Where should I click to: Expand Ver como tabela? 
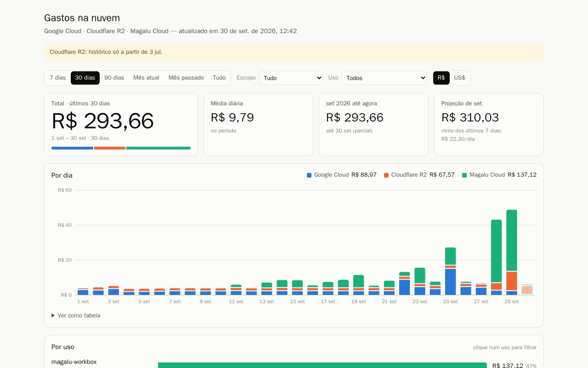[76, 316]
